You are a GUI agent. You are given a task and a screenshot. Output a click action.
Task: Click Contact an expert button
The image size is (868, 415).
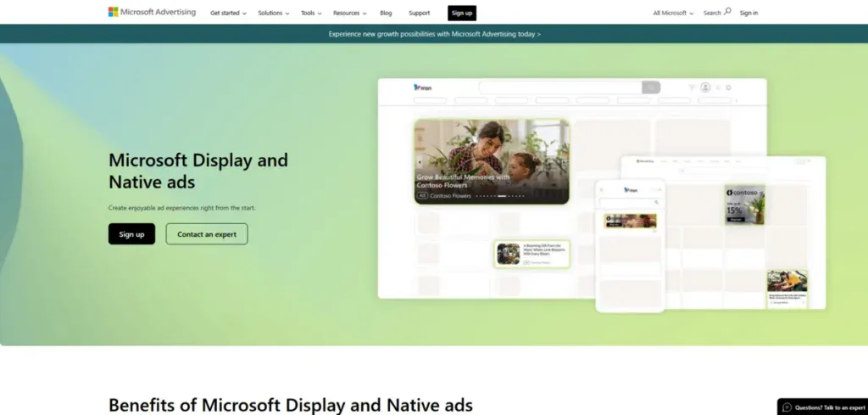pos(207,234)
